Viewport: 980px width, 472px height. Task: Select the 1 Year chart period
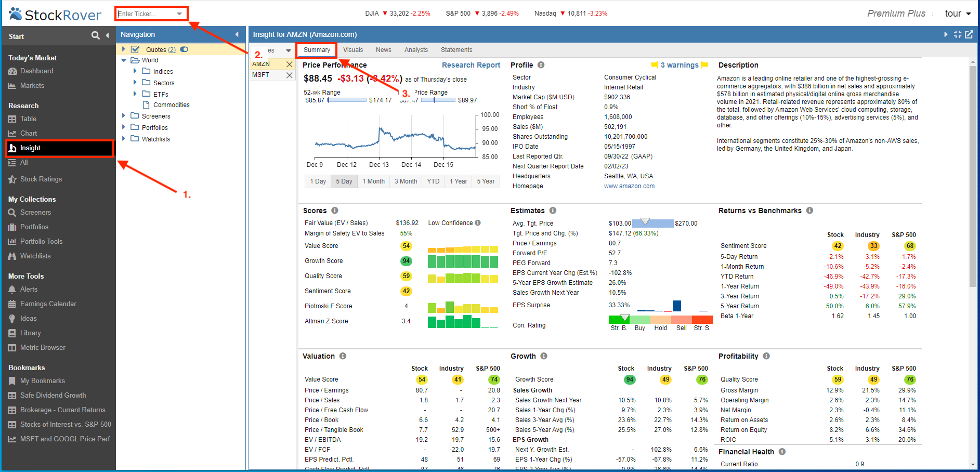[x=458, y=181]
